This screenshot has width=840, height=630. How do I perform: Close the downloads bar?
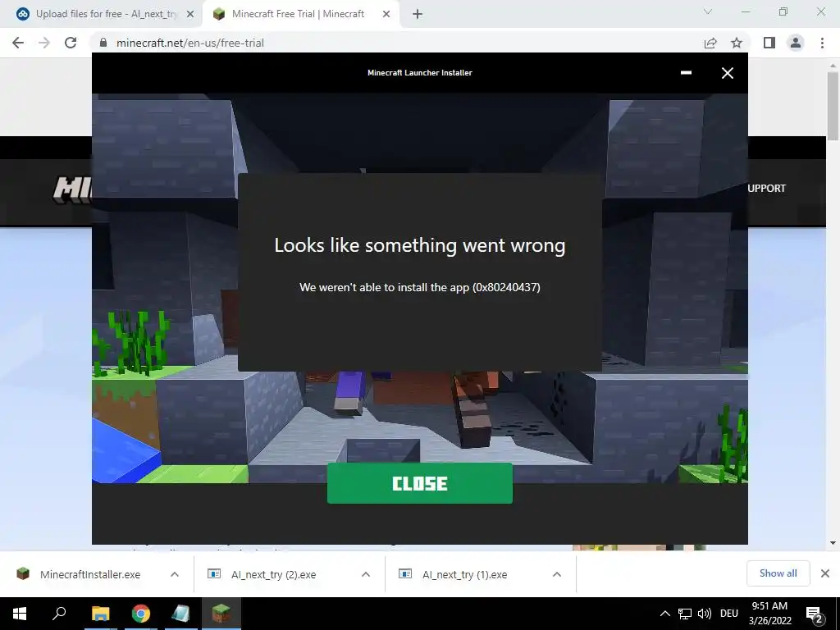click(x=825, y=573)
